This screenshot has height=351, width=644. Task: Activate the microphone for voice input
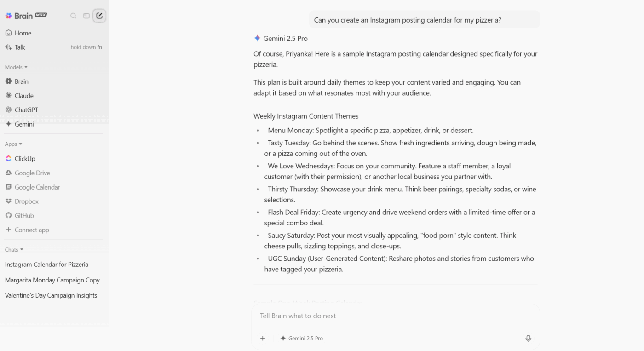[528, 338]
